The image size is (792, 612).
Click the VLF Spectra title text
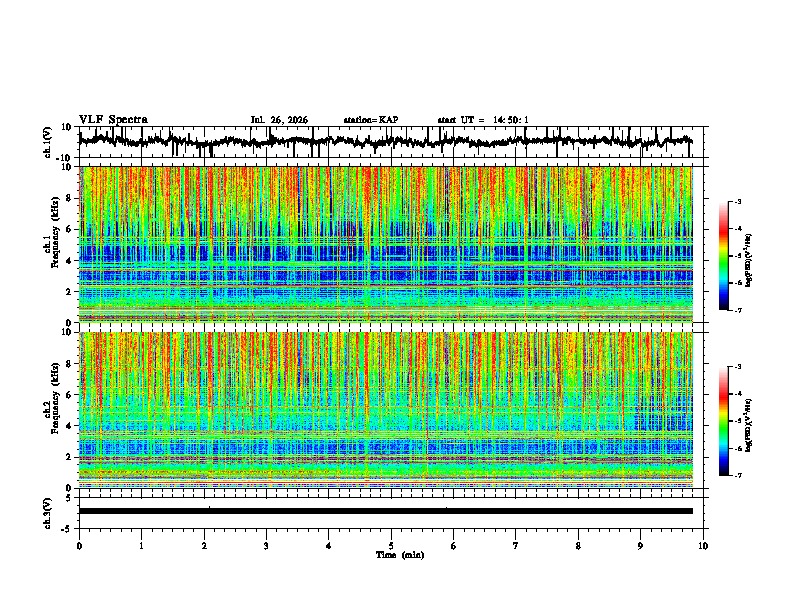[113, 119]
